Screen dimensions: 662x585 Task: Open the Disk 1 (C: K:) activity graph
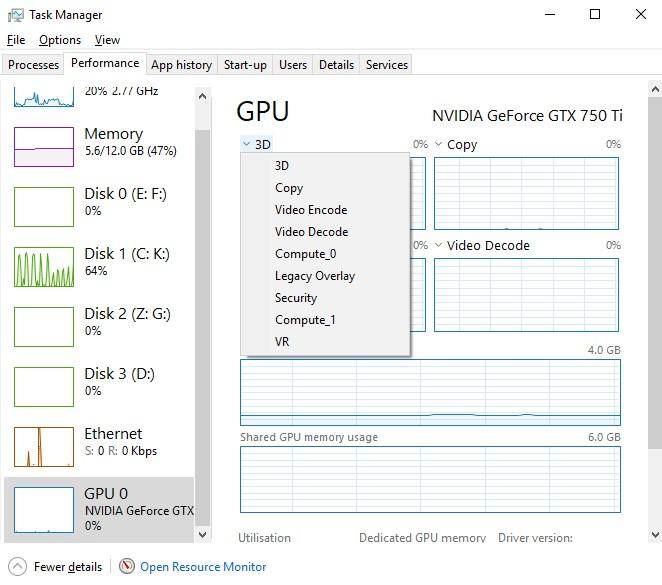(44, 266)
